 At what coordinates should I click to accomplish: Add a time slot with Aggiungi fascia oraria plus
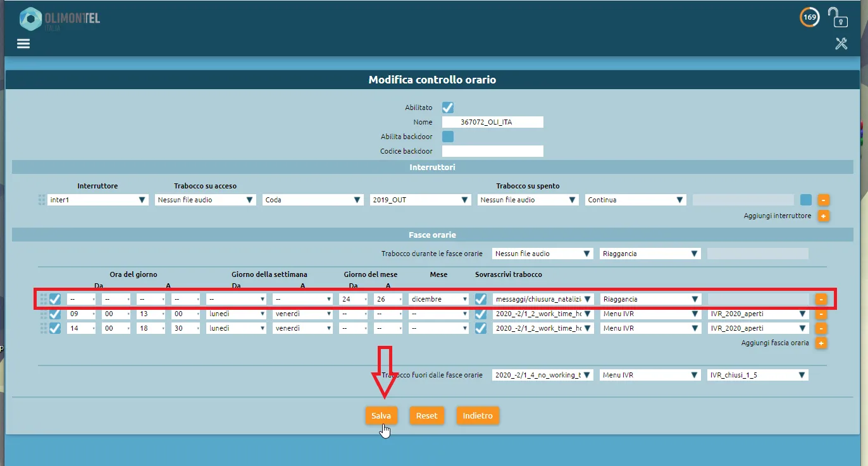pos(821,343)
